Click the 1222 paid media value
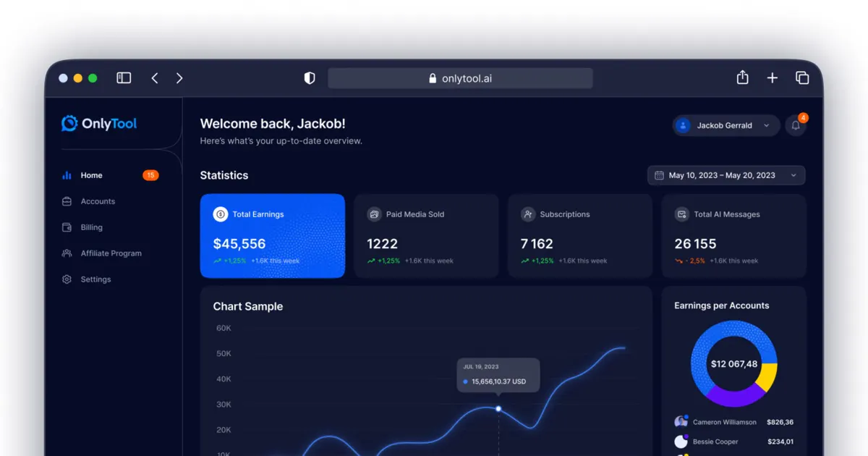The width and height of the screenshot is (868, 456). [383, 244]
